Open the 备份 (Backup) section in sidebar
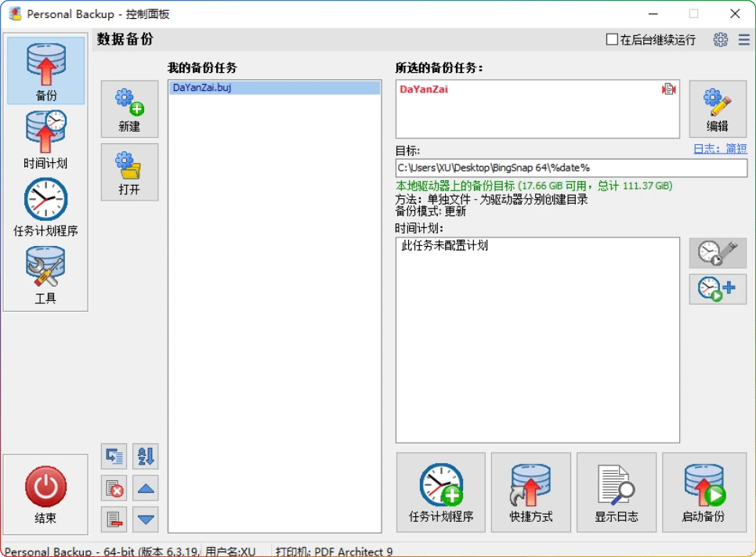756x557 pixels. click(45, 71)
